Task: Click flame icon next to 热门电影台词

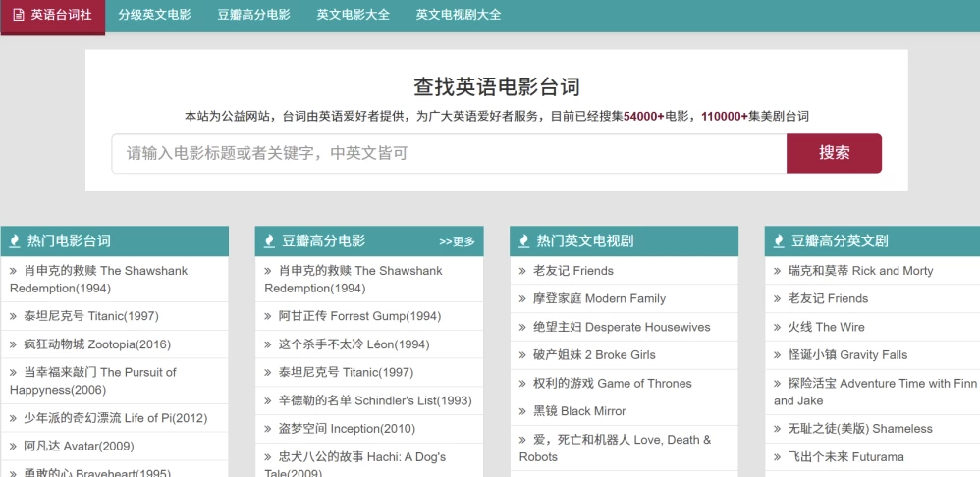Action: point(15,241)
